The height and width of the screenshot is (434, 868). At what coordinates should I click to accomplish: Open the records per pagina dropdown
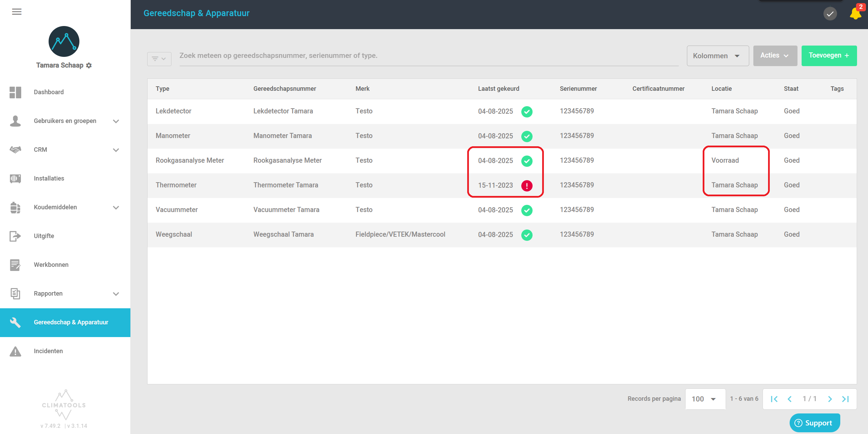[704, 399]
